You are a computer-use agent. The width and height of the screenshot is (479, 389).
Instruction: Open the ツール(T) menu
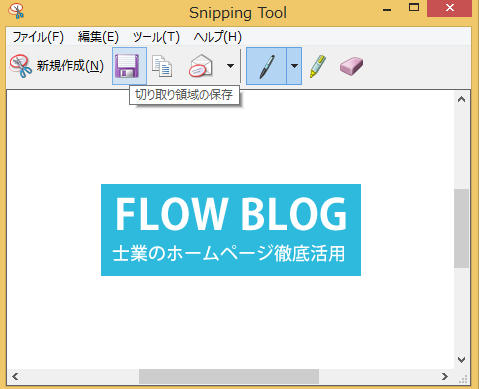pos(156,37)
